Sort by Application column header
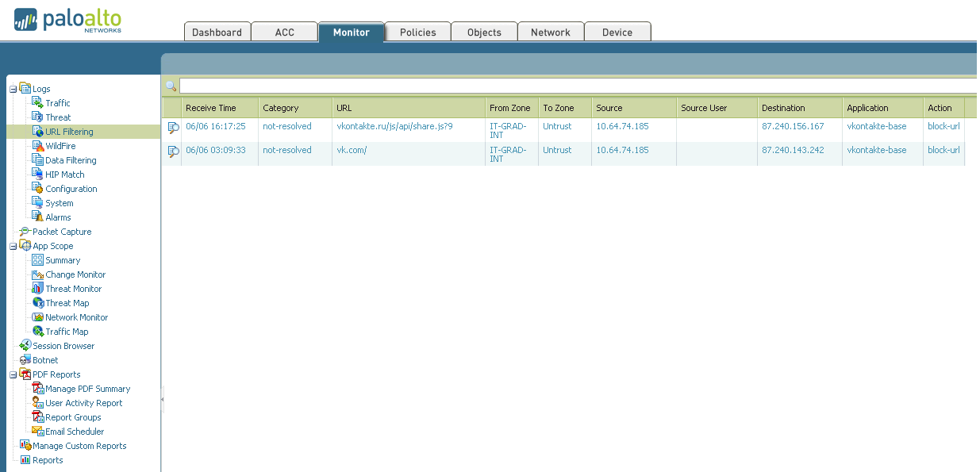Screen dimensions: 980x472 click(882, 108)
